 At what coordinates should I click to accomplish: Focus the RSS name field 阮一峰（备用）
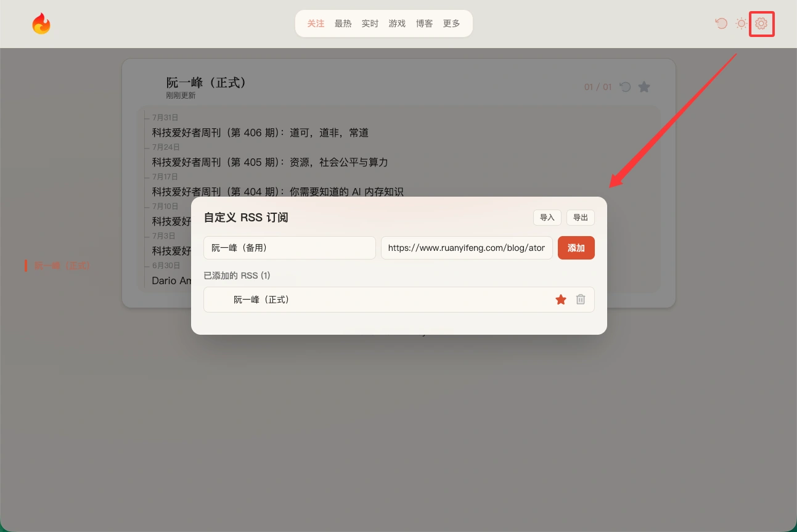pos(290,248)
